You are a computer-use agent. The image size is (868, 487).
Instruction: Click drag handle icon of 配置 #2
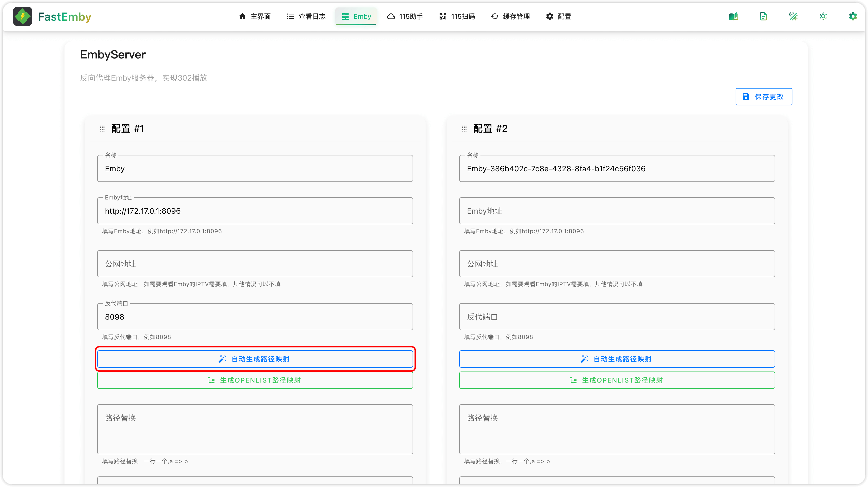click(464, 129)
